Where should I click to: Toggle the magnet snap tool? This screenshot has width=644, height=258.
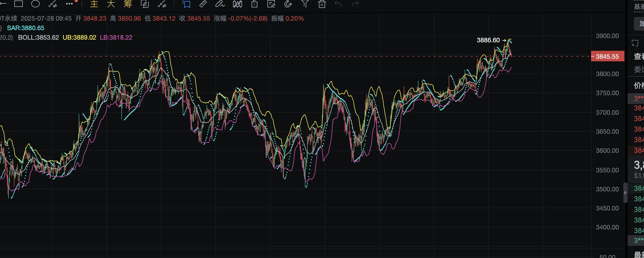click(x=288, y=4)
